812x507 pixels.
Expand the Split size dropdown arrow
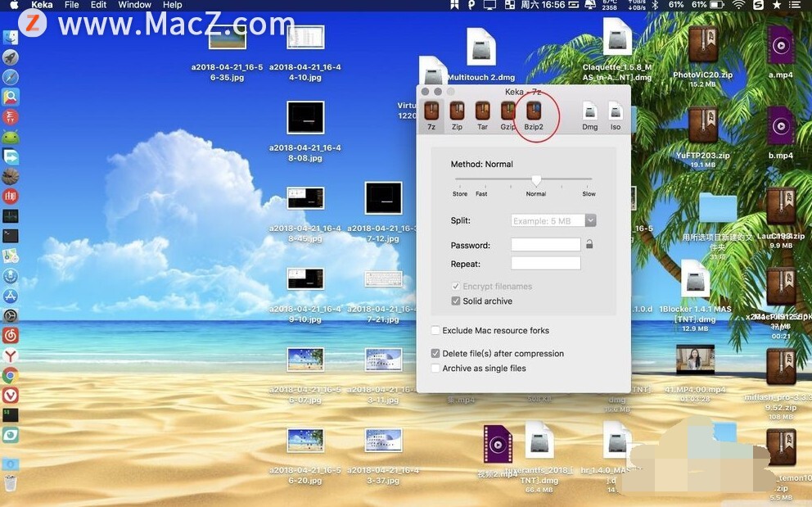(x=590, y=220)
